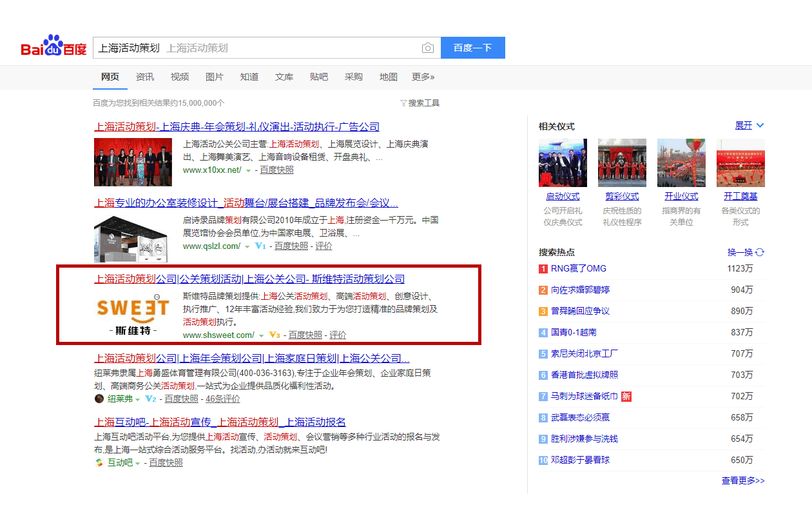Expand related ceremonies with 展开
The height and width of the screenshot is (525, 812).
pyautogui.click(x=749, y=126)
